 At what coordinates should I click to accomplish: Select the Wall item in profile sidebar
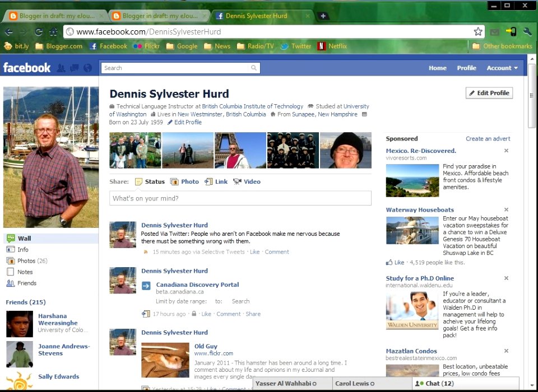51,239
